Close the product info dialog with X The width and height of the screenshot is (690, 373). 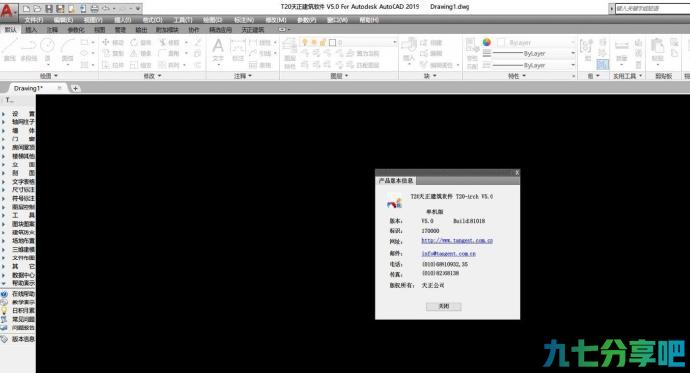(x=517, y=172)
